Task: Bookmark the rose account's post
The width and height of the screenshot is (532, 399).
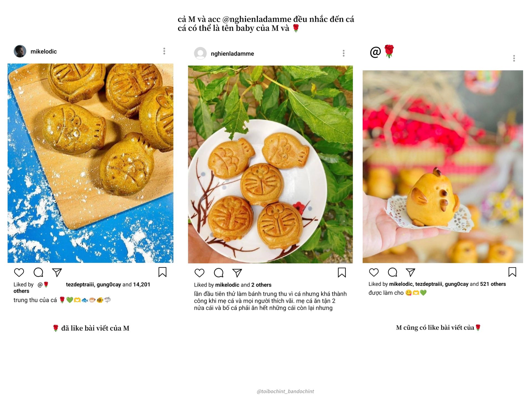Action: pyautogui.click(x=512, y=272)
